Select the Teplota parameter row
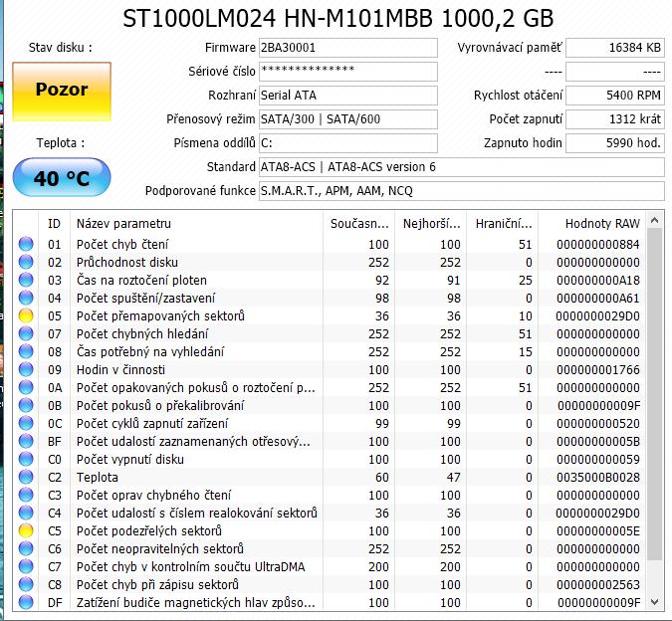The image size is (672, 621). tap(330, 477)
